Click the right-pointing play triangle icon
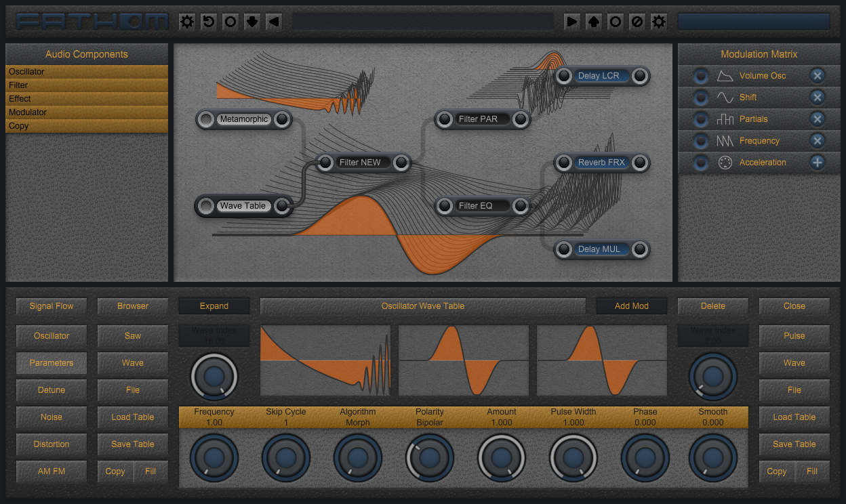Image resolution: width=846 pixels, height=504 pixels. 572,22
